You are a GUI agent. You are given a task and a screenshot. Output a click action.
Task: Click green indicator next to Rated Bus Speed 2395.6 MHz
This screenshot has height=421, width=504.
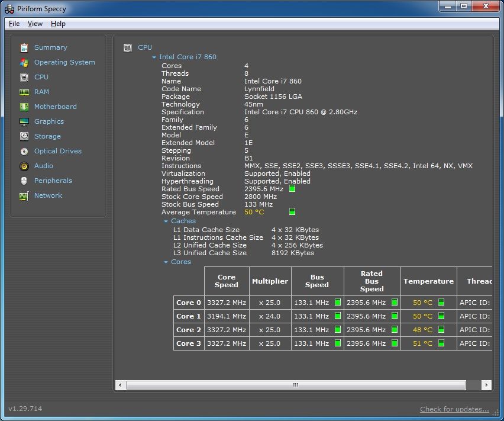pos(292,188)
